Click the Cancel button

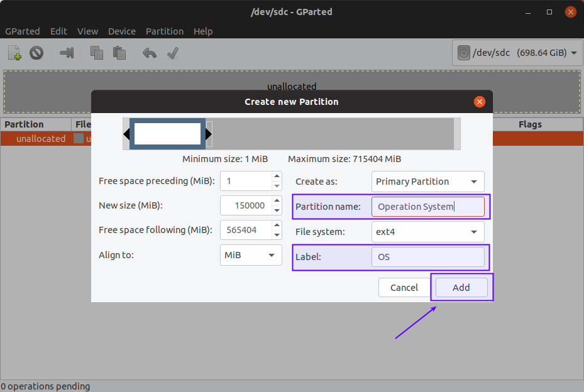click(x=404, y=288)
